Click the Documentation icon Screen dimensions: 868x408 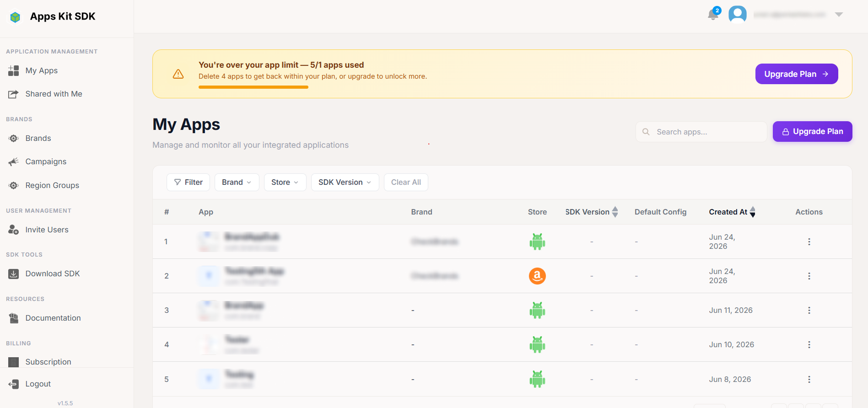pos(14,318)
